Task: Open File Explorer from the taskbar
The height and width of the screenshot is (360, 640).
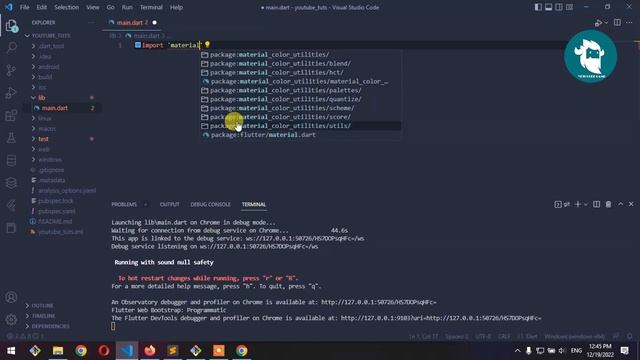Action: click(58, 351)
